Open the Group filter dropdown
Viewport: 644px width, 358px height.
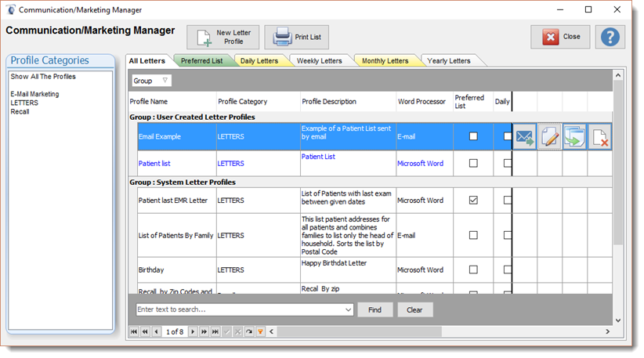coord(165,81)
